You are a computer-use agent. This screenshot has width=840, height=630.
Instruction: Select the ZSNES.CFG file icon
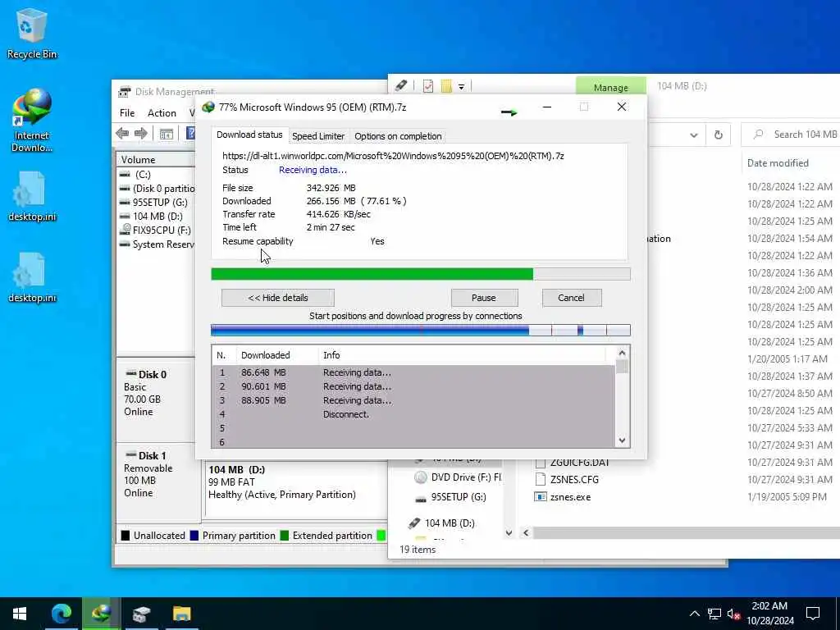pos(541,479)
